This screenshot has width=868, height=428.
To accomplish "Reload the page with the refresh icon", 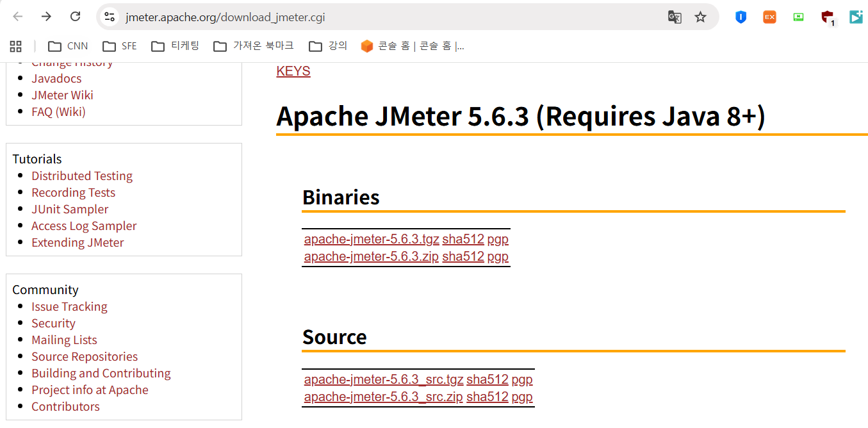I will pos(75,17).
